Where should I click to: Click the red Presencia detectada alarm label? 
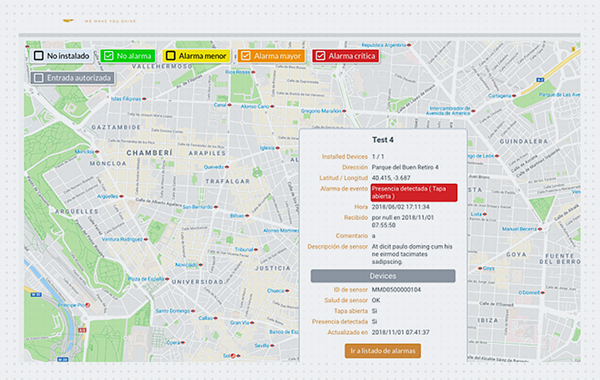[x=414, y=192]
